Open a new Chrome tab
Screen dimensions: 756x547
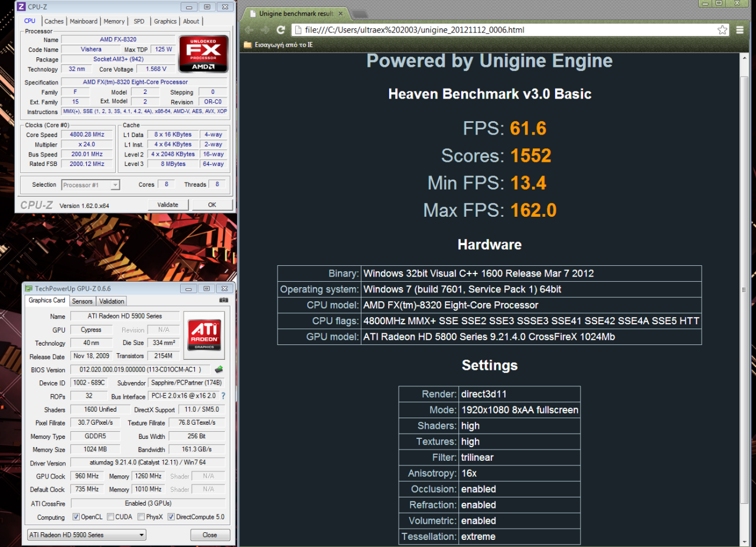tap(360, 14)
